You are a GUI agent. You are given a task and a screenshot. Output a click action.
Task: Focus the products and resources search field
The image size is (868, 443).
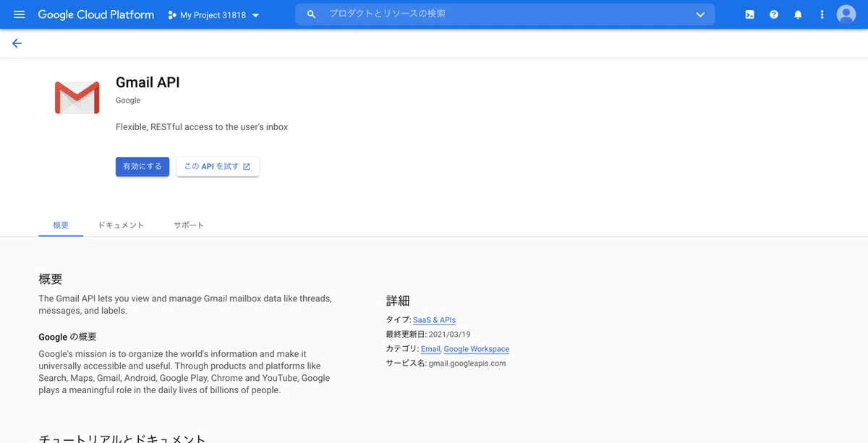click(x=505, y=14)
